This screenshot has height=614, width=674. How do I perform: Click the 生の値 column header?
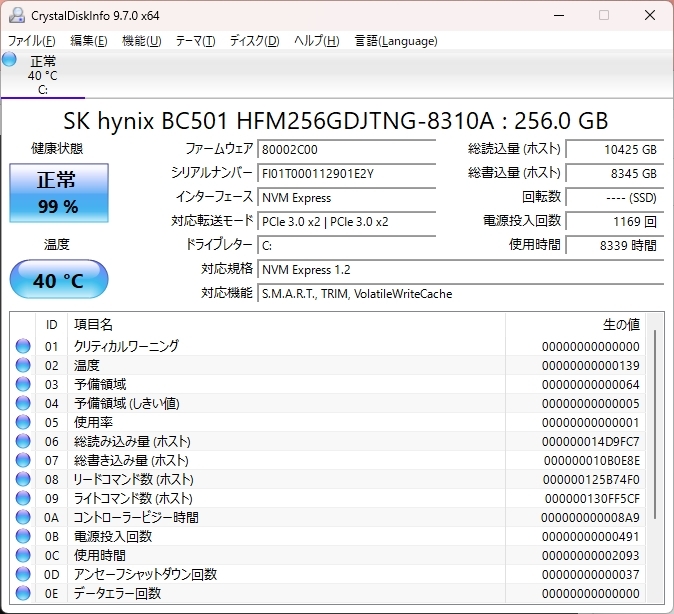click(x=576, y=325)
